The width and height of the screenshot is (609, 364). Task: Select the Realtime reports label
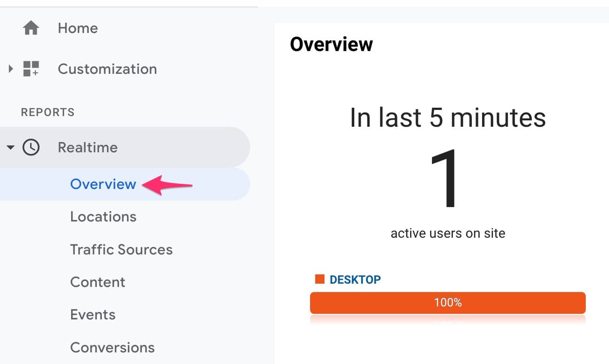[x=87, y=148]
